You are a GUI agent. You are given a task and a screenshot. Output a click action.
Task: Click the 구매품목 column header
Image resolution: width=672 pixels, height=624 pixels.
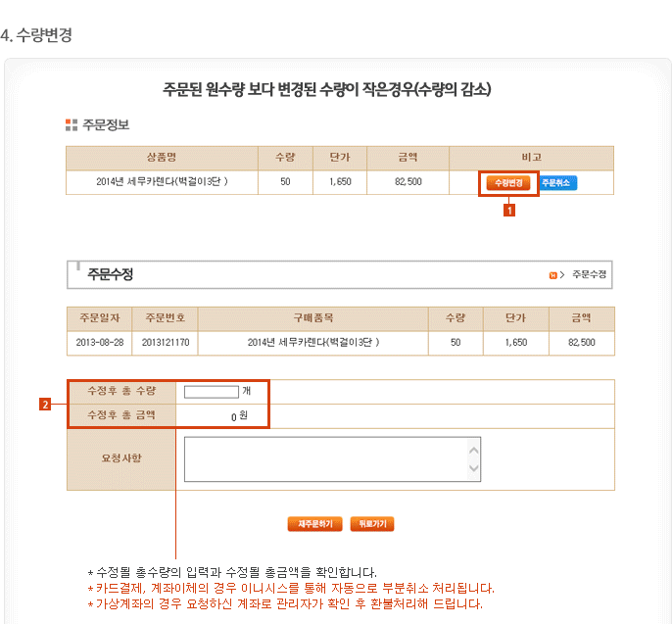[x=313, y=318]
